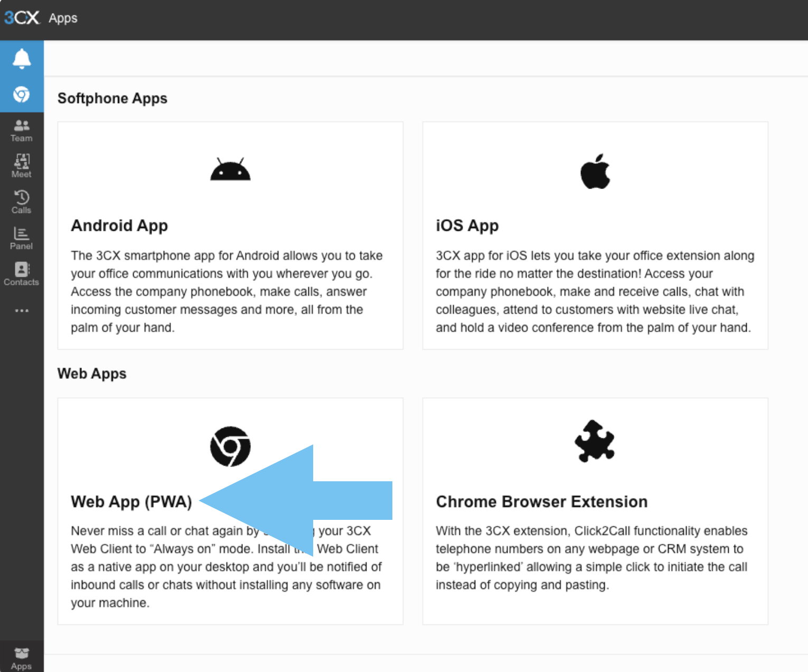Click the Android App description text
The width and height of the screenshot is (808, 672).
(x=227, y=292)
